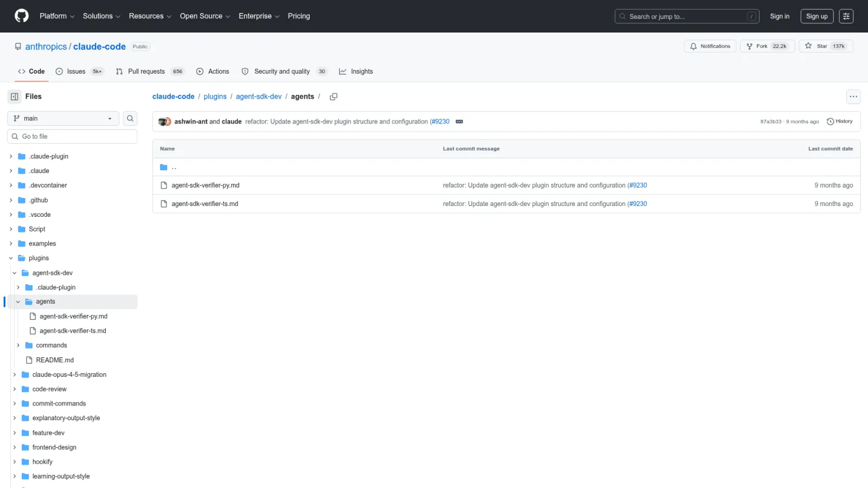This screenshot has height=488, width=868.
Task: Click file icon of agent-sdk-verifier-ts.md row
Action: 164,204
